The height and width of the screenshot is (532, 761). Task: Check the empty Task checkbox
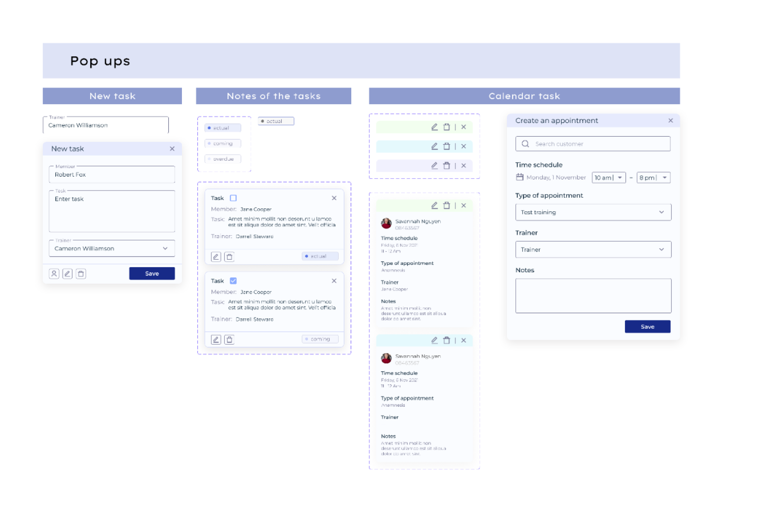[x=233, y=198]
